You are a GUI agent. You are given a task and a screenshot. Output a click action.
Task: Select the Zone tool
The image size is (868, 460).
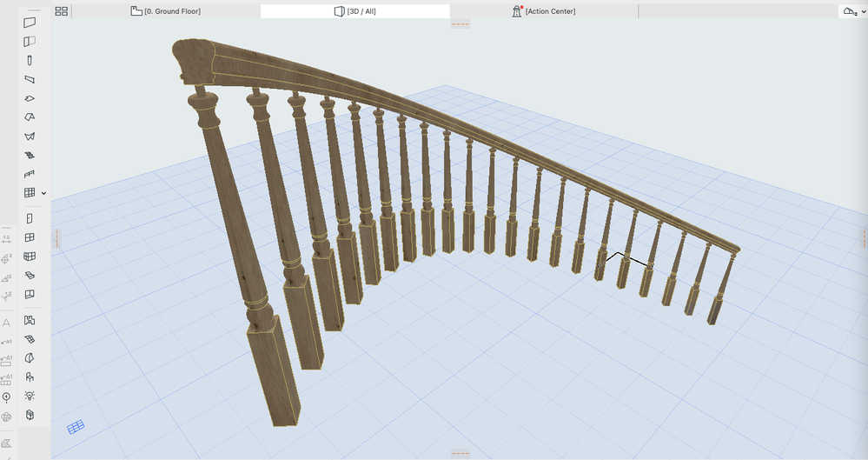(x=30, y=320)
